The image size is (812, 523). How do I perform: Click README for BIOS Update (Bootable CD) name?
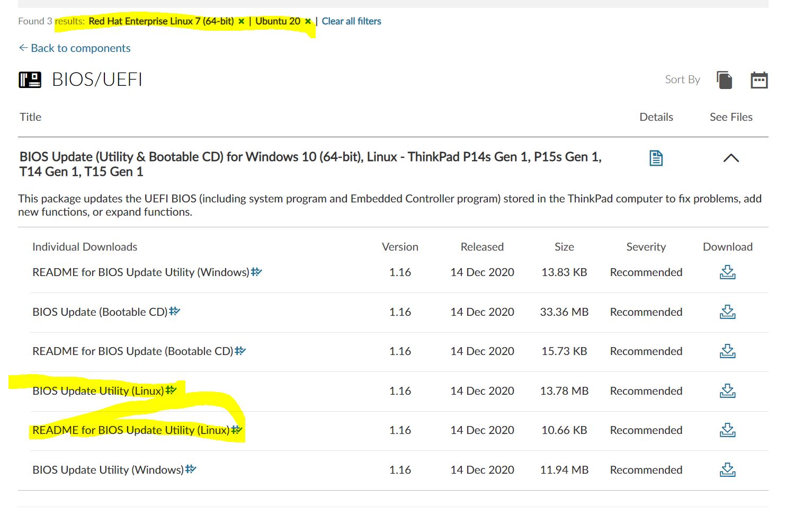pos(133,351)
